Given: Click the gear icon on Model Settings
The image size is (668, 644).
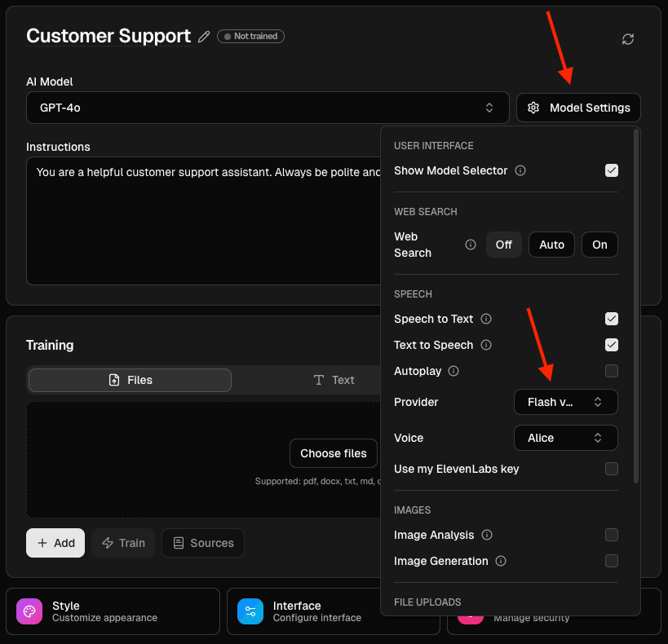Looking at the screenshot, I should (533, 108).
